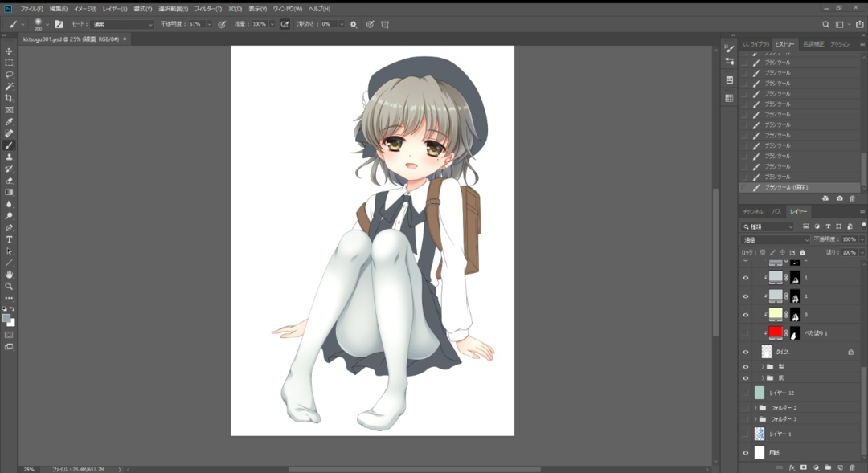The height and width of the screenshot is (473, 868).
Task: Open the フィルター menu
Action: [207, 9]
